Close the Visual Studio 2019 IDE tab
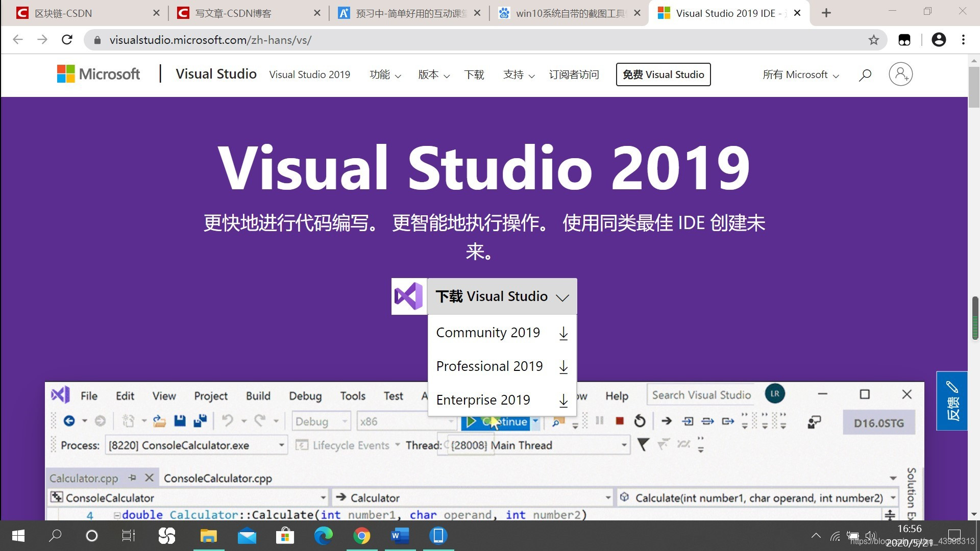This screenshot has width=980, height=551. click(797, 13)
